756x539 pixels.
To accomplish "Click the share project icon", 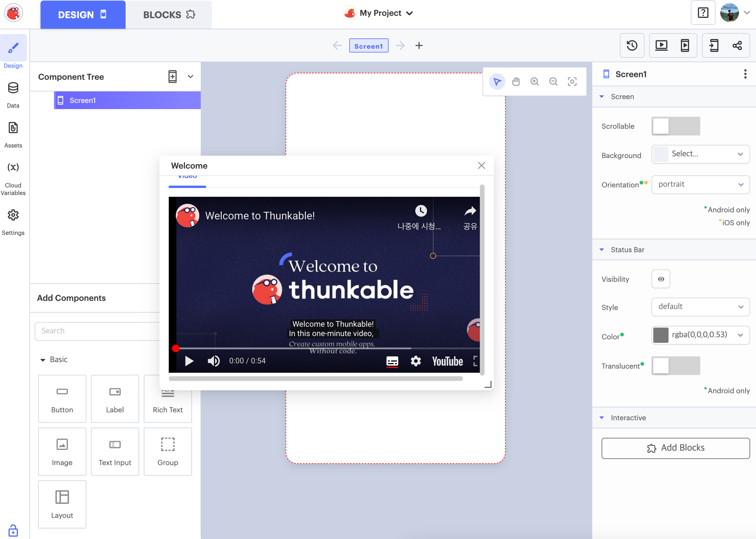I will [x=737, y=45].
